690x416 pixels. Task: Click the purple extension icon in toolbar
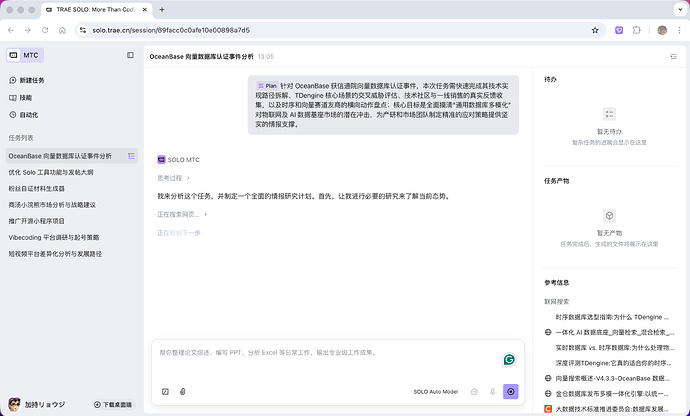coord(619,30)
